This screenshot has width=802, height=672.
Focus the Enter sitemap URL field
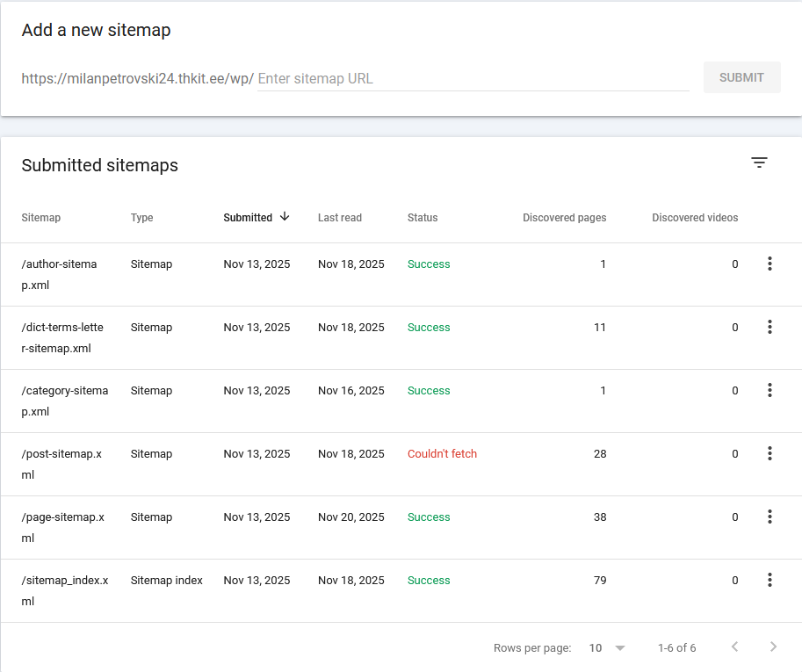pos(473,78)
